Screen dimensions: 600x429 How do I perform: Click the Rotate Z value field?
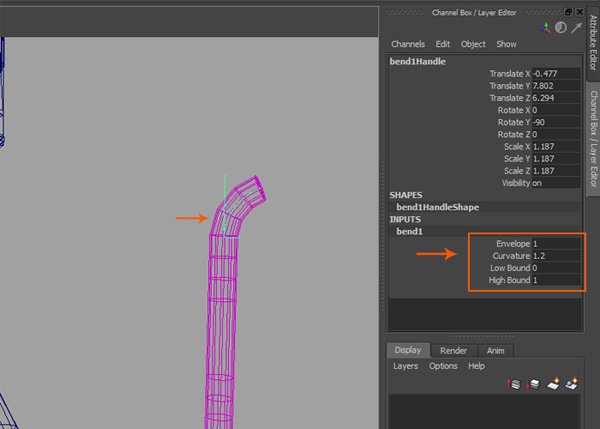pos(556,134)
